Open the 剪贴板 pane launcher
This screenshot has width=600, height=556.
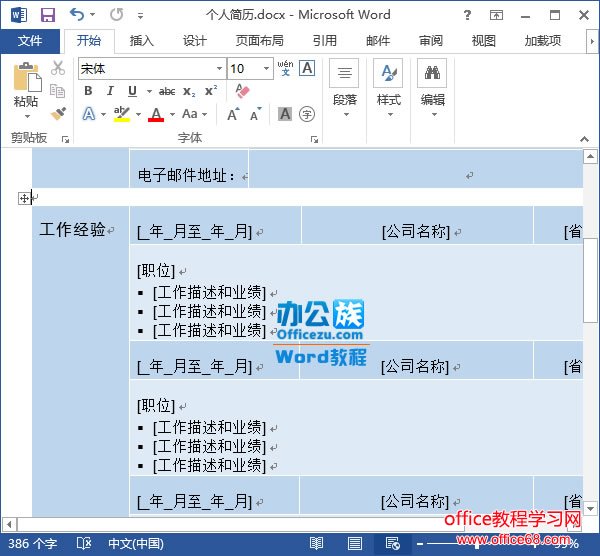tap(65, 140)
